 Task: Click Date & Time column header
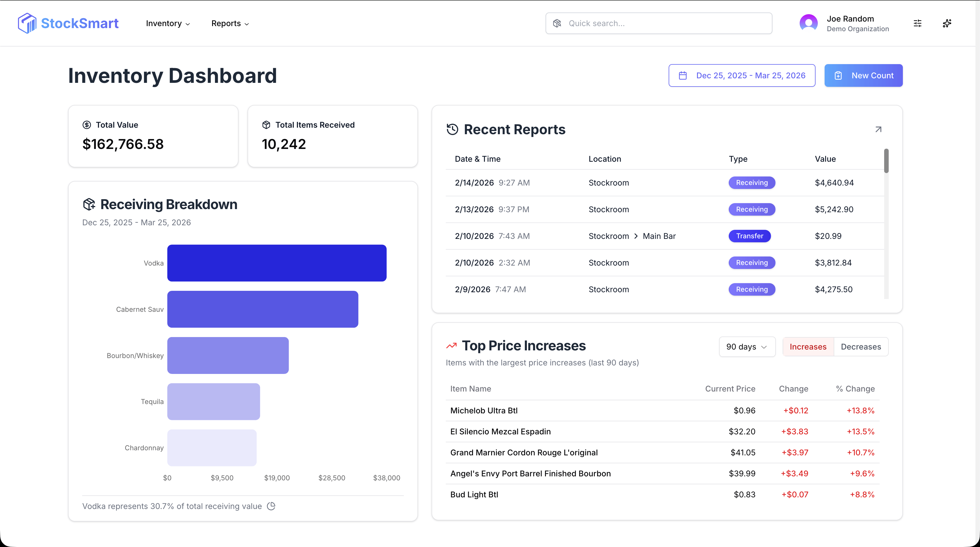click(x=478, y=159)
